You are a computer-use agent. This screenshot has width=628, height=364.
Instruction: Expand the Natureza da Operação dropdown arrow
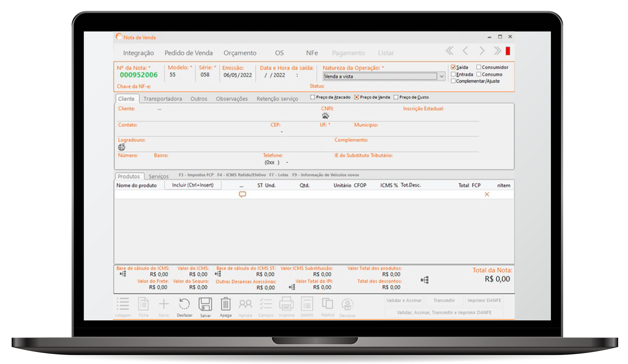coord(442,76)
